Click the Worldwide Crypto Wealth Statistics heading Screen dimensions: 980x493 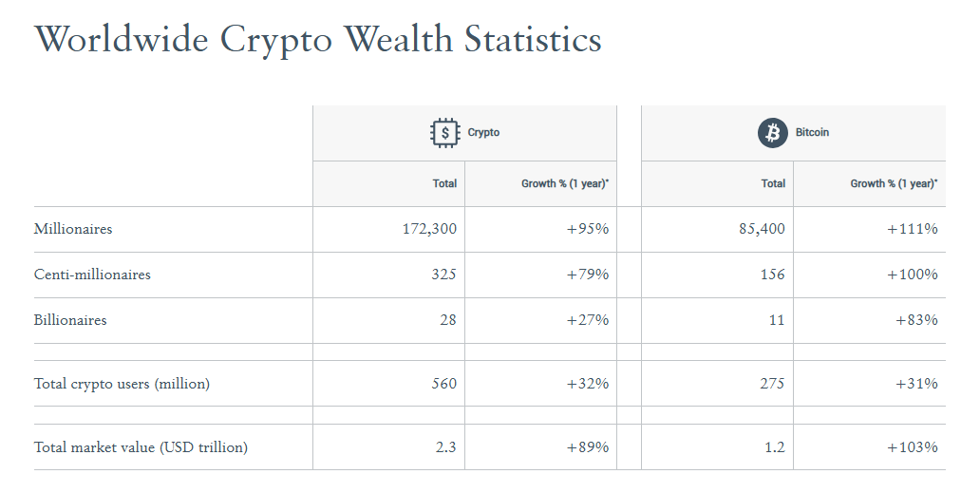point(318,40)
